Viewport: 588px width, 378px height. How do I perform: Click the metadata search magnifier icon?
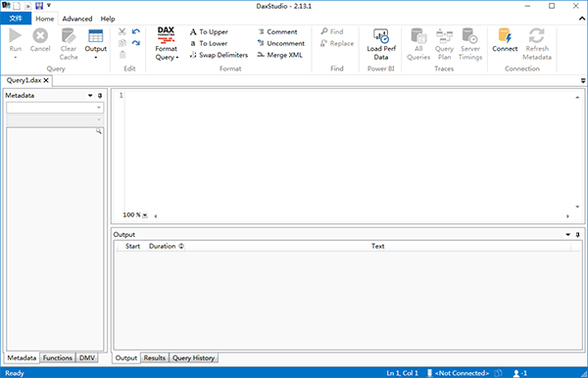pos(99,131)
